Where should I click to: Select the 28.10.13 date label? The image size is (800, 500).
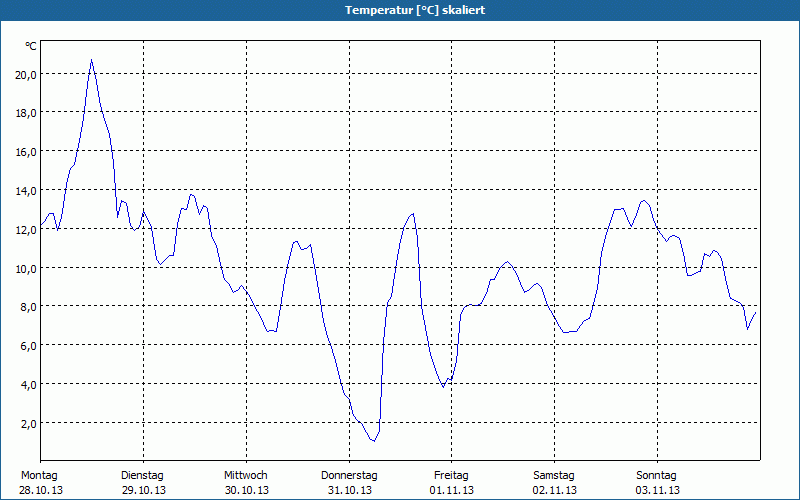coord(41,491)
